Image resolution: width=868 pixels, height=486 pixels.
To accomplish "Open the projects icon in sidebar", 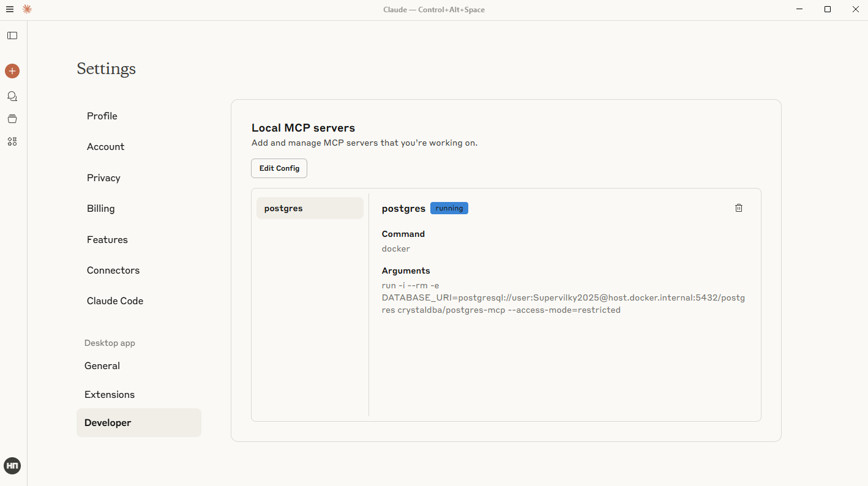I will 12,119.
